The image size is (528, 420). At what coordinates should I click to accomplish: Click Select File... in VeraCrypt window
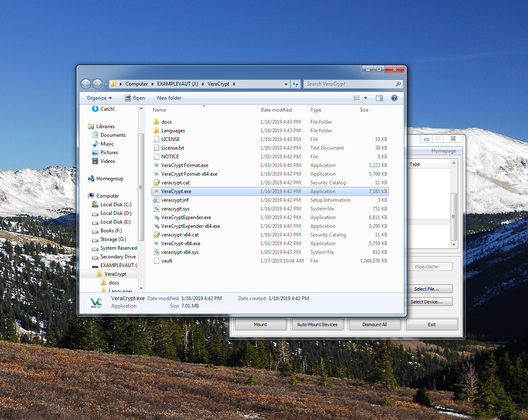coord(430,289)
